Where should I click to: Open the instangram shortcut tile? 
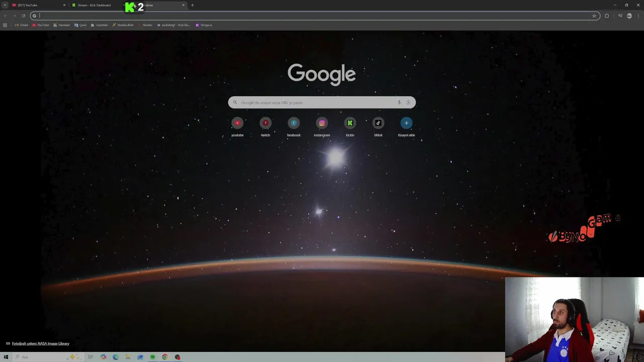click(x=321, y=127)
